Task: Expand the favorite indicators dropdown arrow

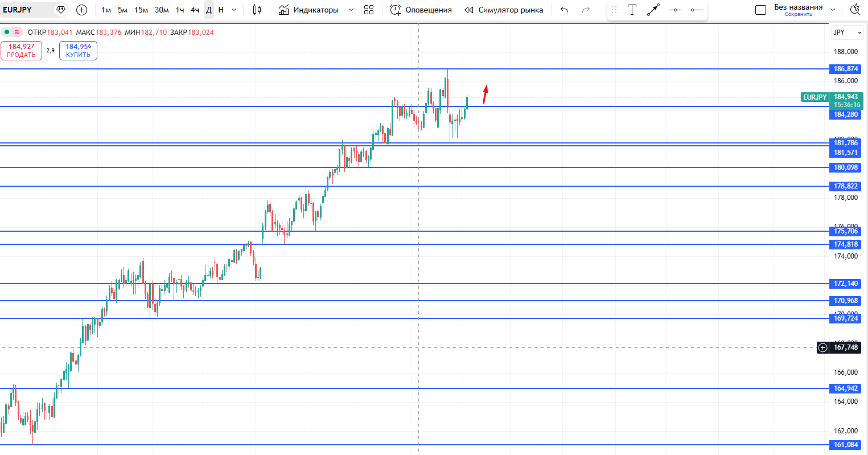Action: click(351, 10)
